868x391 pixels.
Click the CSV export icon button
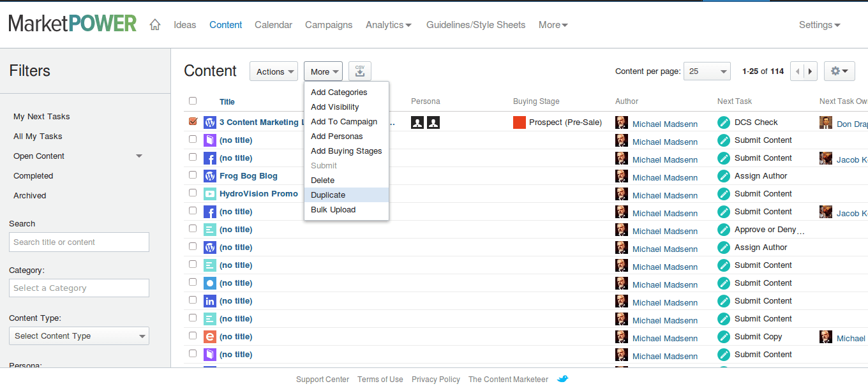360,71
